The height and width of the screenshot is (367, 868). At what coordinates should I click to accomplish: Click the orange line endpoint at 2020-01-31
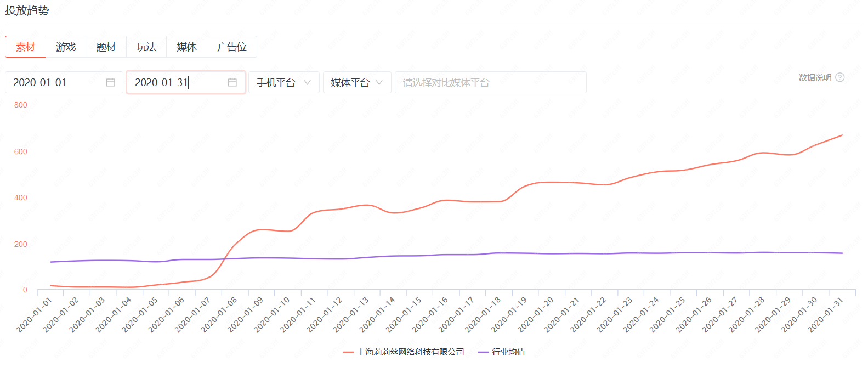[842, 135]
